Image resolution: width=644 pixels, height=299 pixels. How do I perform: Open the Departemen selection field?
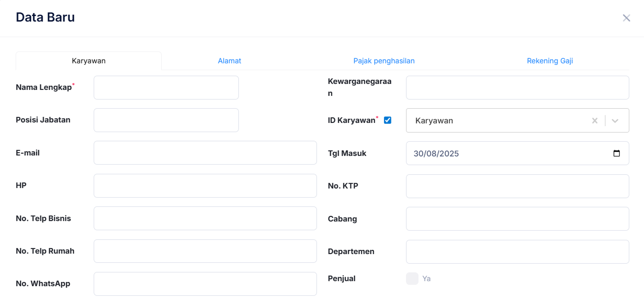coord(517,252)
